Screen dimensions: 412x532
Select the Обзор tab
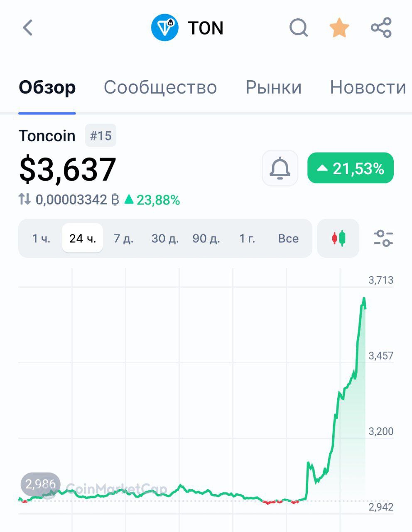tap(47, 88)
